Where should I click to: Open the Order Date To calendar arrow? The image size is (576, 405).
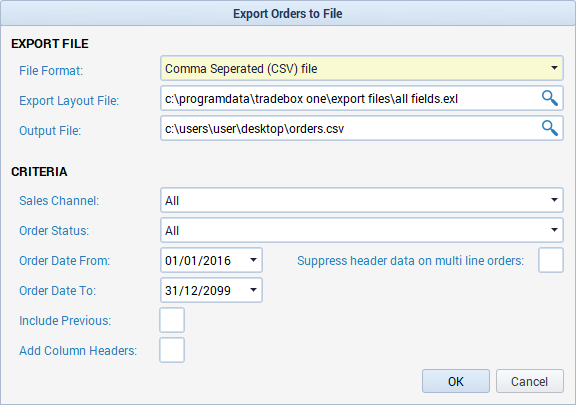click(x=253, y=290)
